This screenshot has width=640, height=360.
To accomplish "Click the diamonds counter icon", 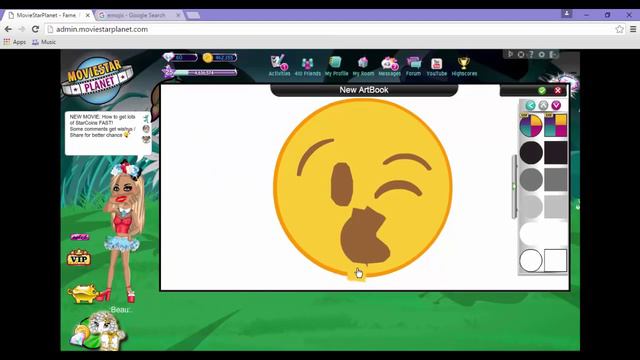I will (x=169, y=58).
